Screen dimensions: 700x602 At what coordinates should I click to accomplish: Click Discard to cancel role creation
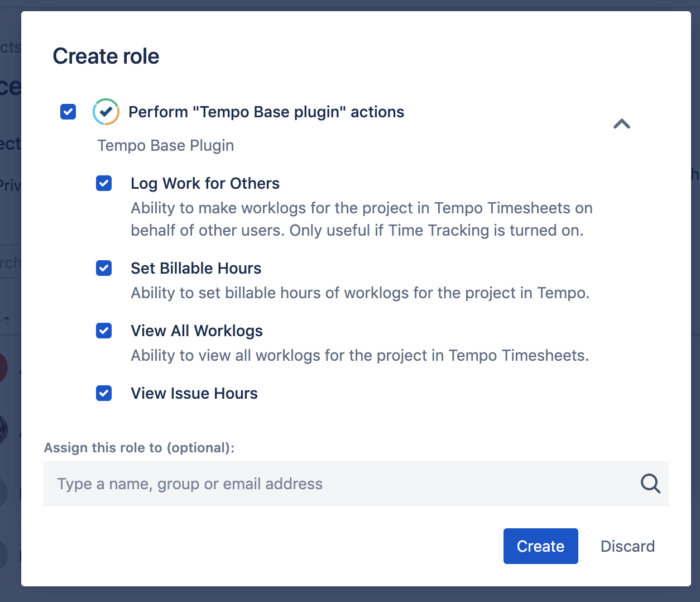pos(627,546)
